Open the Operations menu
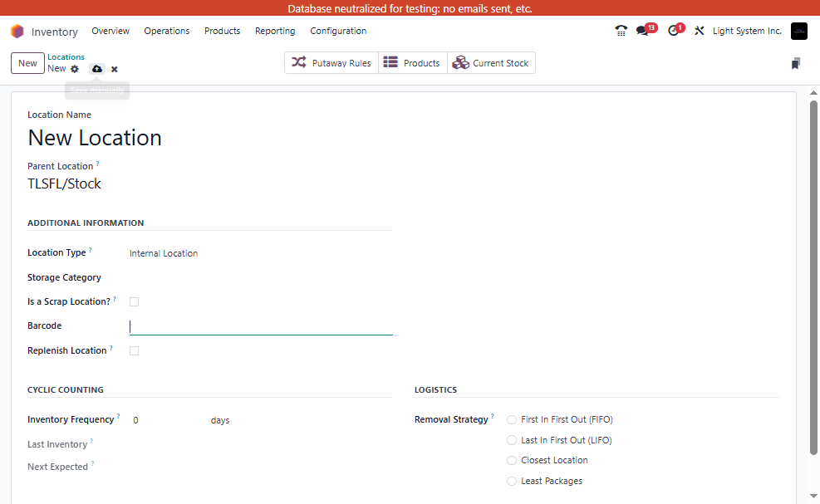 [x=167, y=31]
